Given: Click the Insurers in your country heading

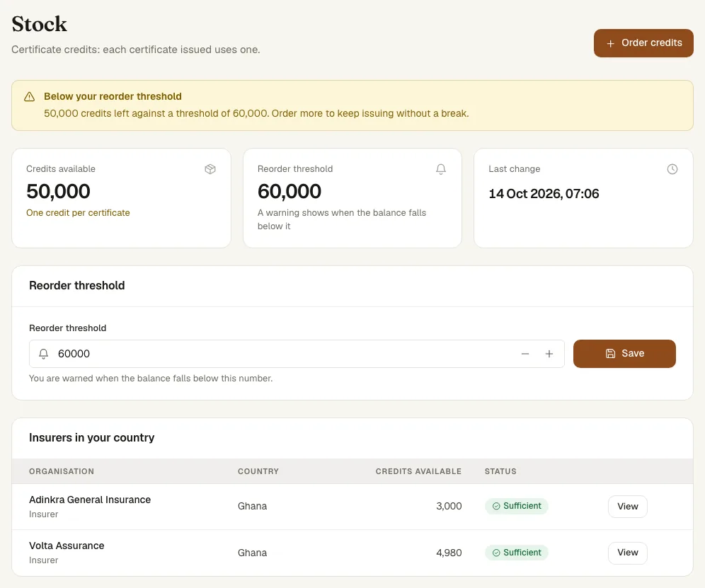Looking at the screenshot, I should click(x=92, y=438).
